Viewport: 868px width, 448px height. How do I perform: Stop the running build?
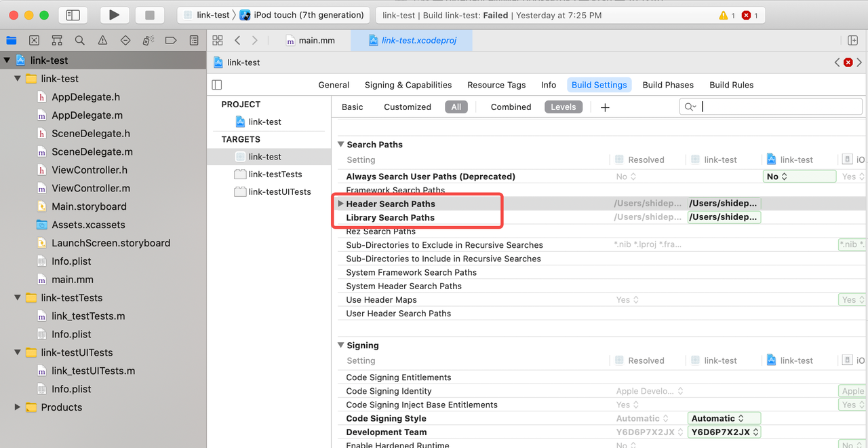click(150, 15)
